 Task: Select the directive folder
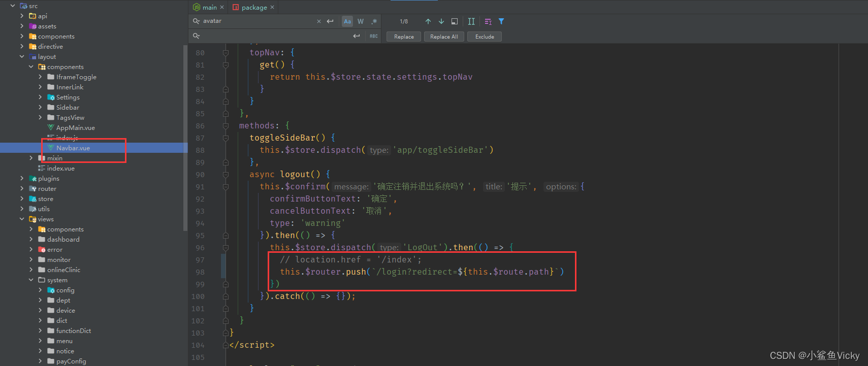click(50, 46)
